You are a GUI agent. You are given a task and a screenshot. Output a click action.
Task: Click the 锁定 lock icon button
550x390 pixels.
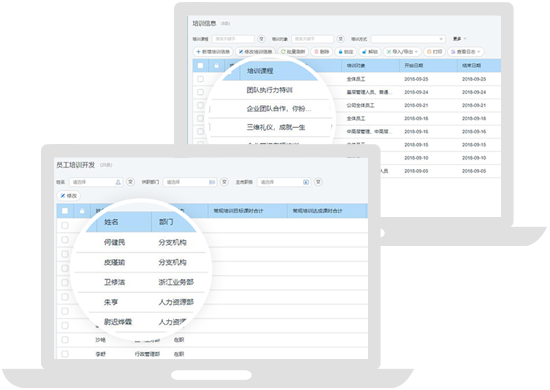tap(346, 52)
